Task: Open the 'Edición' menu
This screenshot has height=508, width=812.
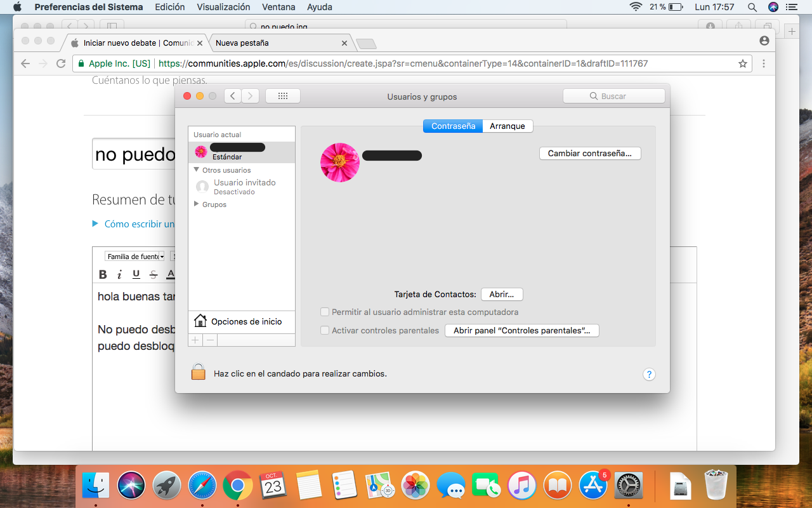Action: (x=170, y=7)
